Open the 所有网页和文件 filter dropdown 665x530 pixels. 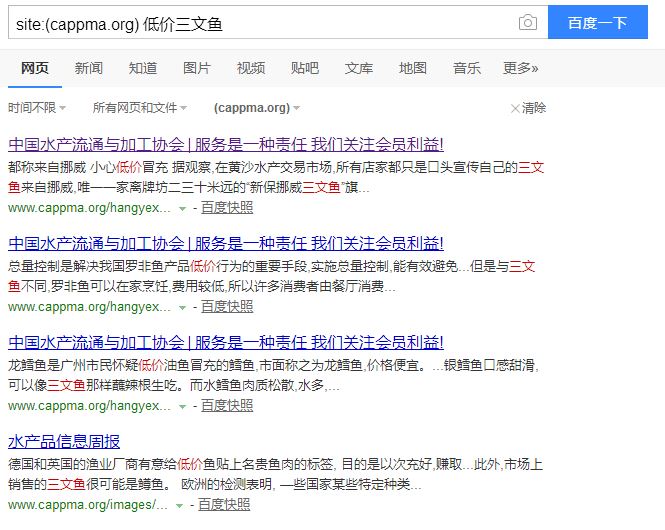coord(140,108)
